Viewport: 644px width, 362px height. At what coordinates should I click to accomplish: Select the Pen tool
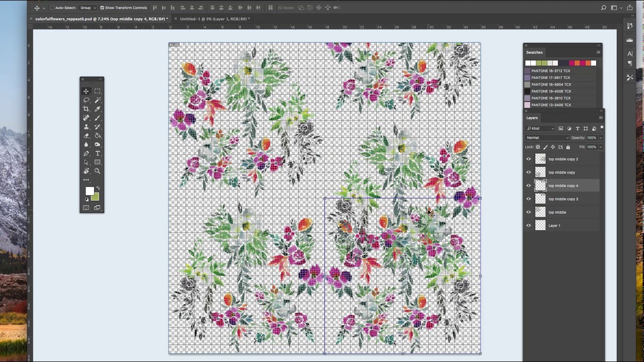tap(86, 153)
